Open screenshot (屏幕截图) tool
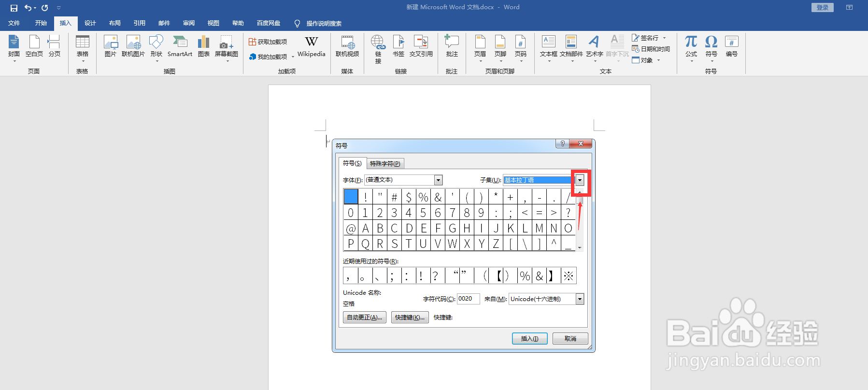Viewport: 868px width, 390px height. pos(227,48)
